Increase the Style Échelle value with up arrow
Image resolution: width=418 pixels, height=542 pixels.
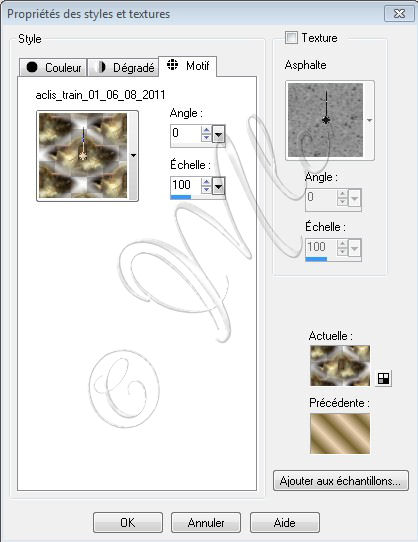[x=206, y=181]
